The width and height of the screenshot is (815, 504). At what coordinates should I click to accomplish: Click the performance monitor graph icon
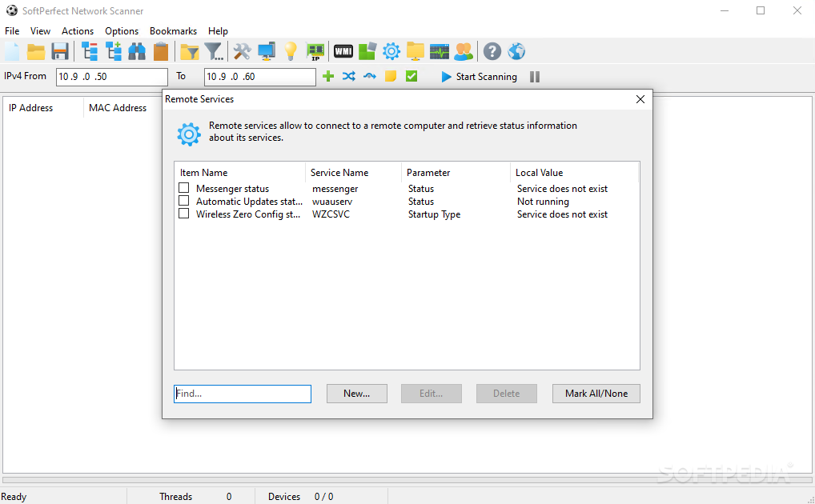440,51
